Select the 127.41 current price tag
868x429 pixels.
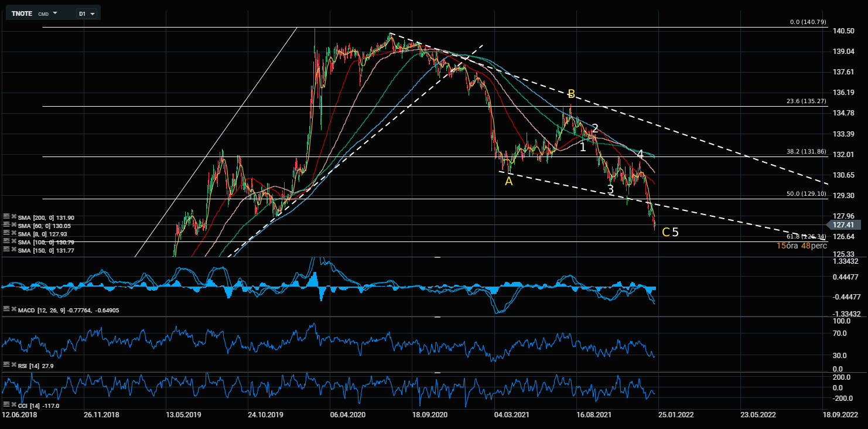pyautogui.click(x=845, y=224)
